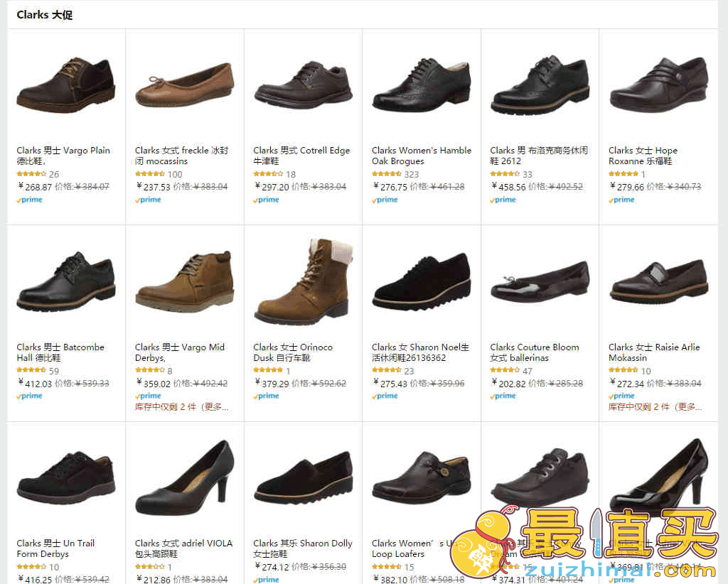Image resolution: width=728 pixels, height=584 pixels.
Task: Click the price ¥412.03 for Batcombe Hall
Action: tap(35, 384)
